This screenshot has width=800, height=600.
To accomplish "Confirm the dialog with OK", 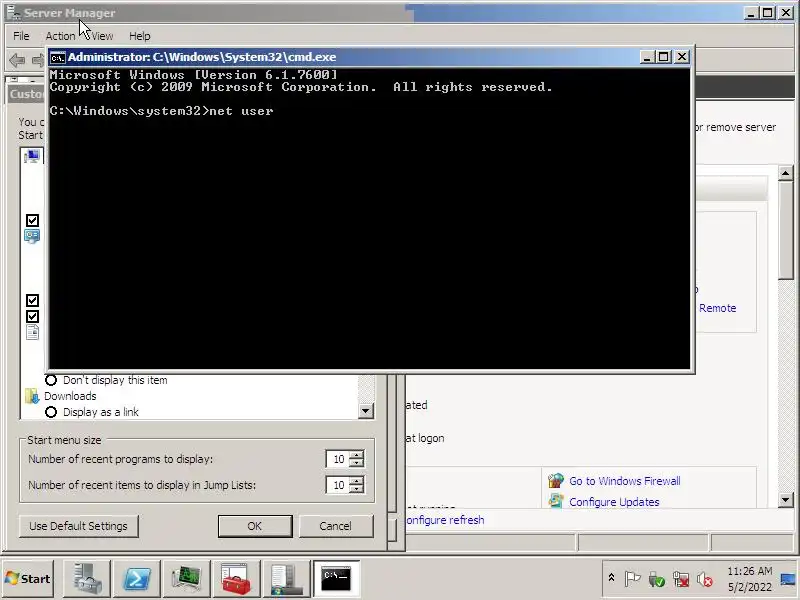I will (x=255, y=526).
